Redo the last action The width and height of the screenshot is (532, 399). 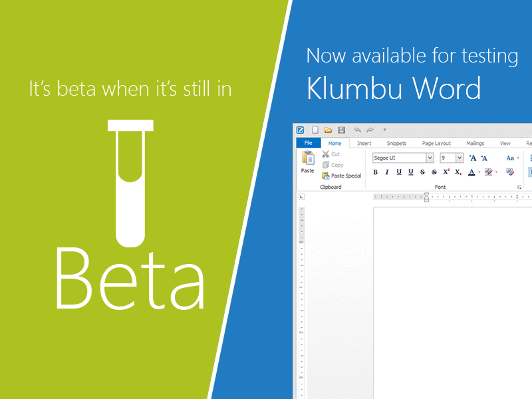[x=370, y=130]
